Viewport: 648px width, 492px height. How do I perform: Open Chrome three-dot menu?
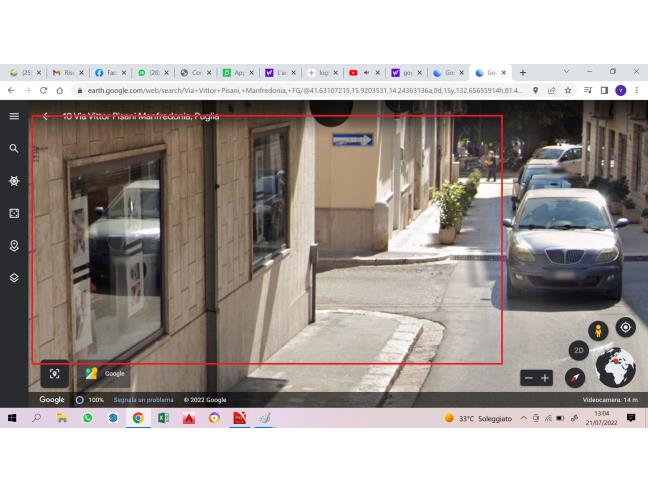pyautogui.click(x=637, y=90)
